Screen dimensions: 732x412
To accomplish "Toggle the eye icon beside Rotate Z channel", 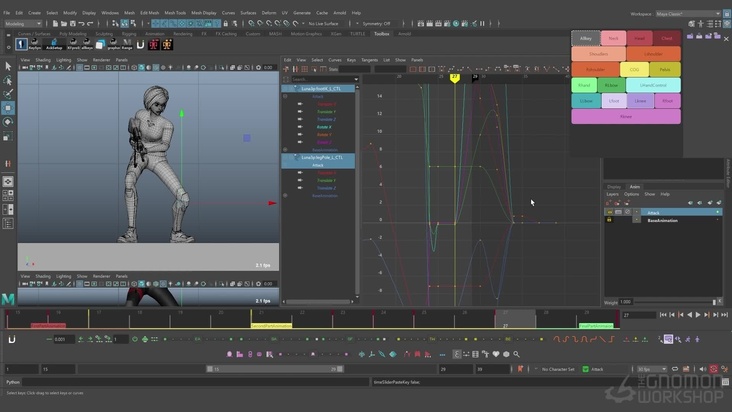I will tap(299, 142).
